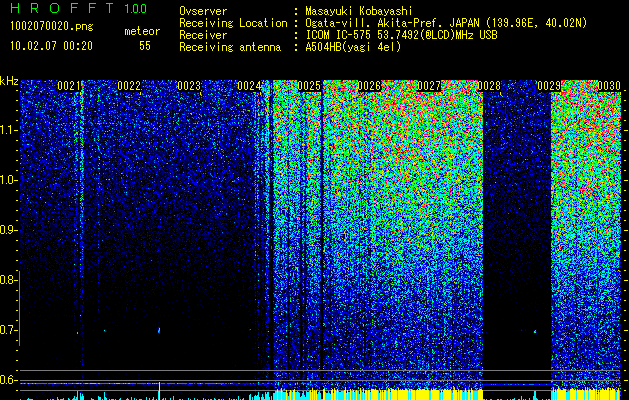Click the yellow intensity spike below 0023
This screenshot has height=400, width=629.
(x=159, y=391)
